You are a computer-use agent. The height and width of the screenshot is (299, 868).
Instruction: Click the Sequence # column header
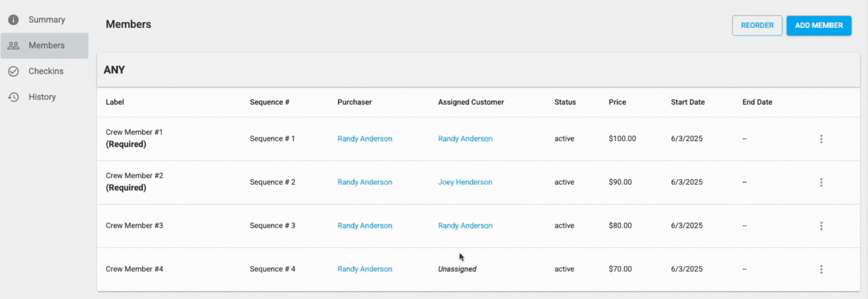click(x=269, y=102)
